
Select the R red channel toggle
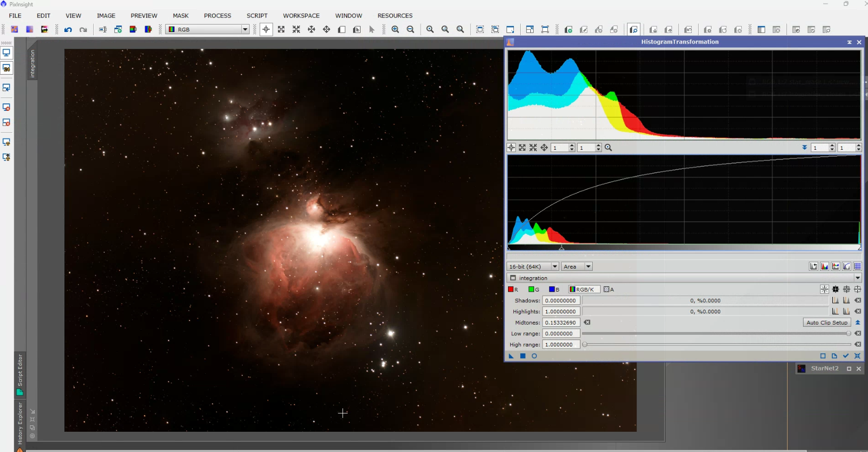coord(513,289)
